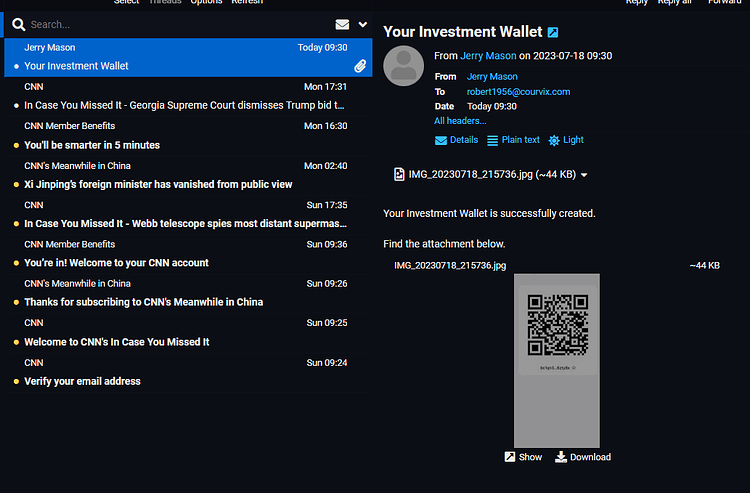Show the attached image
Screen dimensions: 750x493
(523, 457)
